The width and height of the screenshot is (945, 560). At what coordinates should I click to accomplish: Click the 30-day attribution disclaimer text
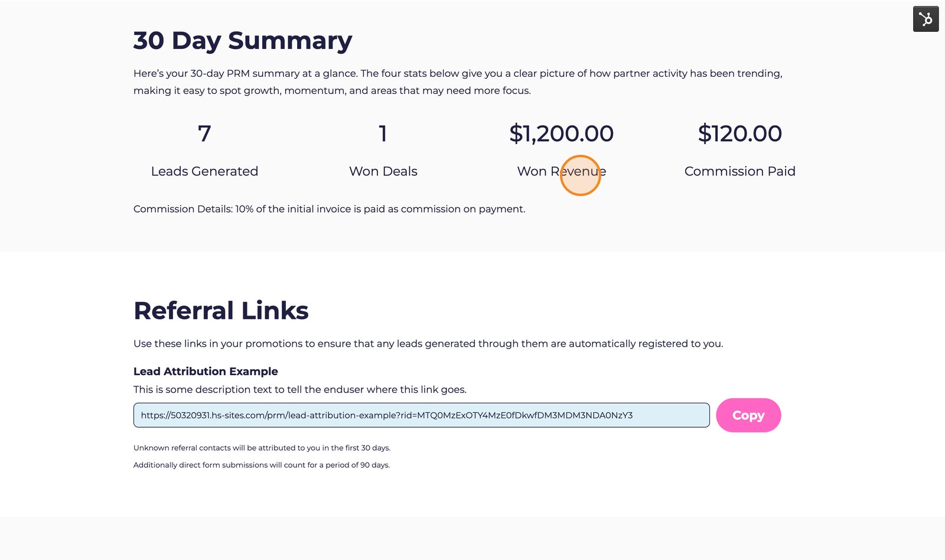[262, 448]
